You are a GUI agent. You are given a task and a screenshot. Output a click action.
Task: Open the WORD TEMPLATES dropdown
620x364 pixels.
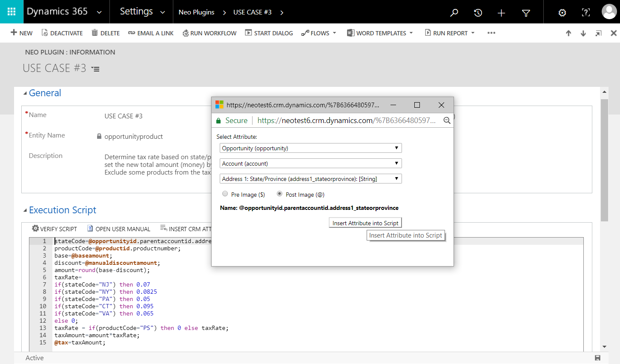tap(380, 33)
